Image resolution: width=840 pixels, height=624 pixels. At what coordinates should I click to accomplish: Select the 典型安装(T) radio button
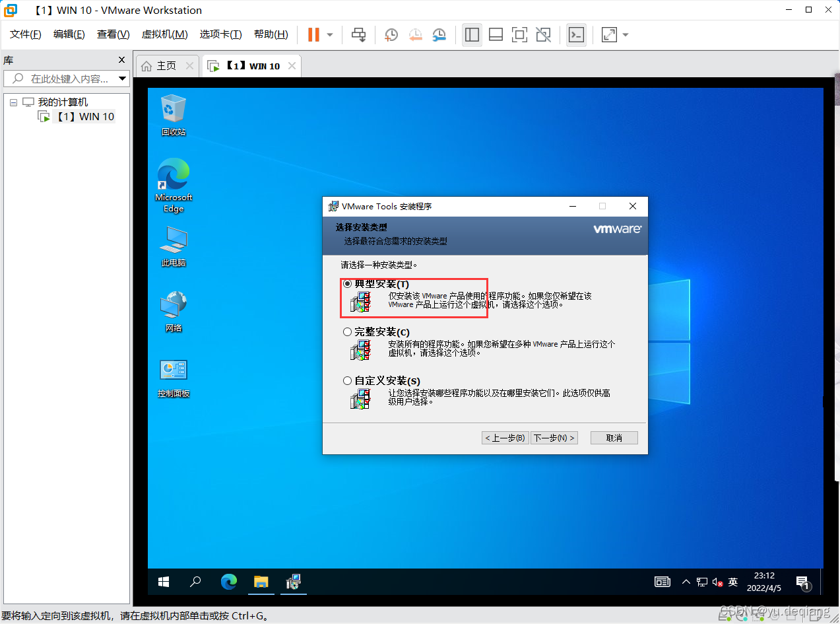tap(348, 284)
